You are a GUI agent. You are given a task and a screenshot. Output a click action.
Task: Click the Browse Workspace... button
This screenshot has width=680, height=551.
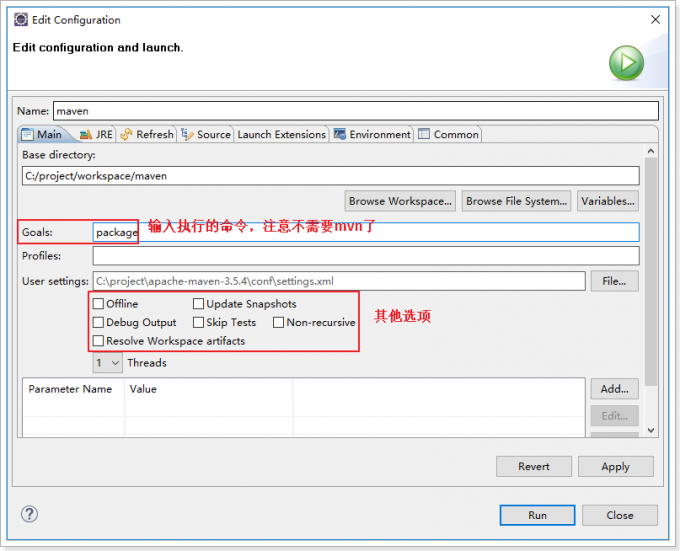click(400, 201)
